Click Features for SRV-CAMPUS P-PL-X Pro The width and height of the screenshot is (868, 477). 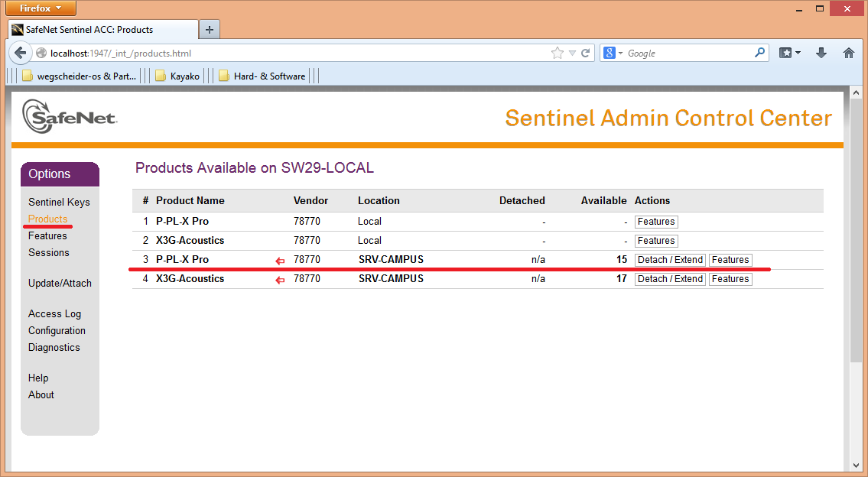pyautogui.click(x=730, y=260)
